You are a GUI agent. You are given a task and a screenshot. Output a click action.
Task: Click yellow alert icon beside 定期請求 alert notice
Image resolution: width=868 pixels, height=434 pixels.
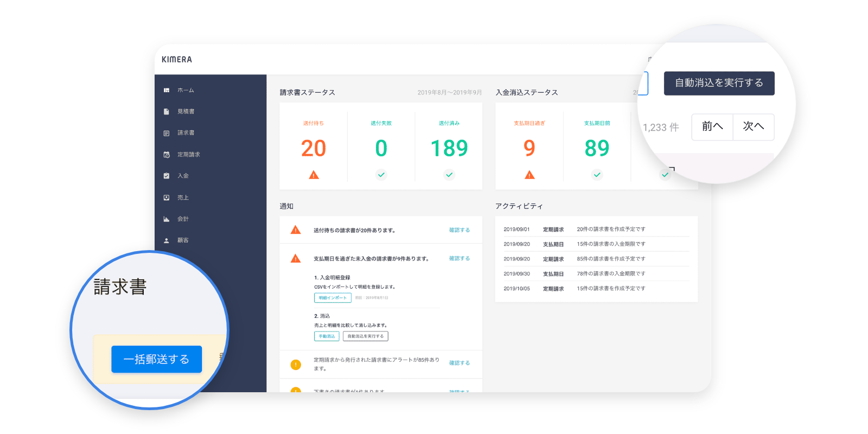pos(296,365)
